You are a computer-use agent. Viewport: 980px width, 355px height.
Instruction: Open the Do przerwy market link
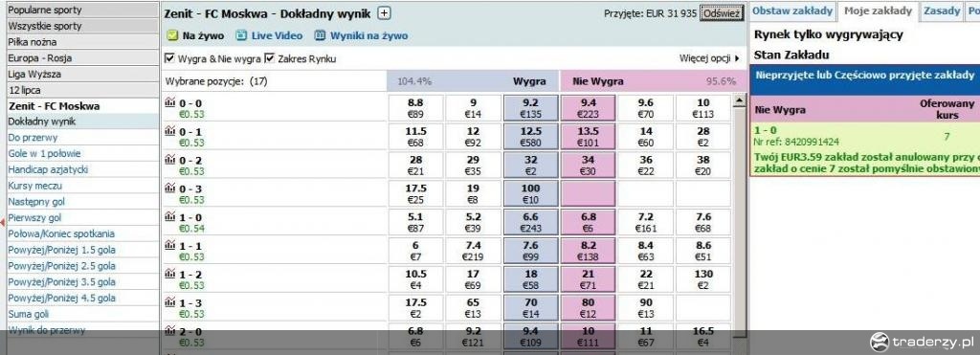(x=33, y=138)
